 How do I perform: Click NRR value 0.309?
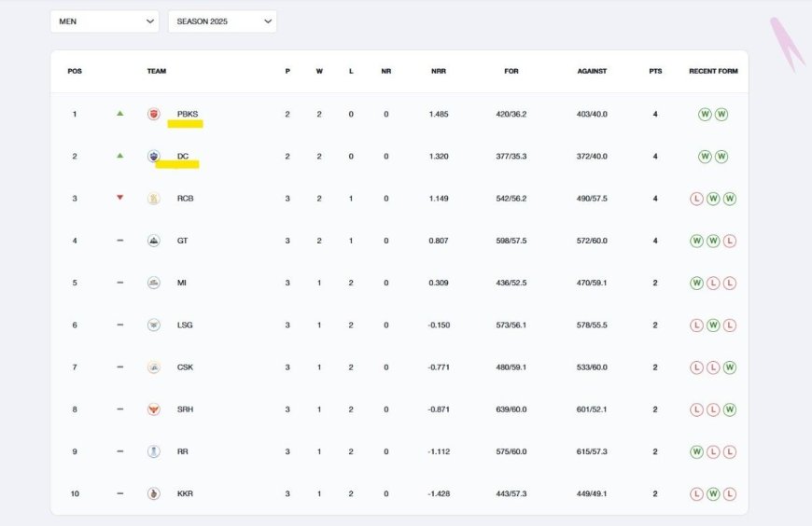(439, 283)
